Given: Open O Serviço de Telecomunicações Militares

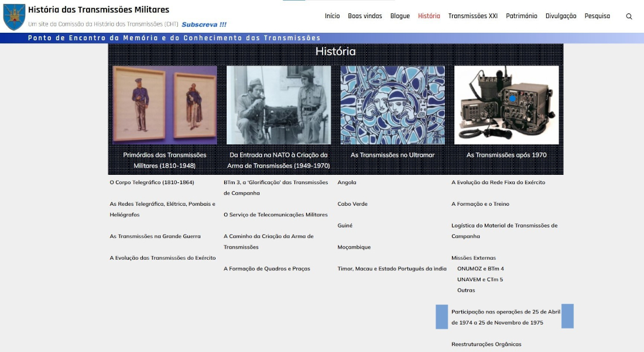Looking at the screenshot, I should (x=275, y=215).
